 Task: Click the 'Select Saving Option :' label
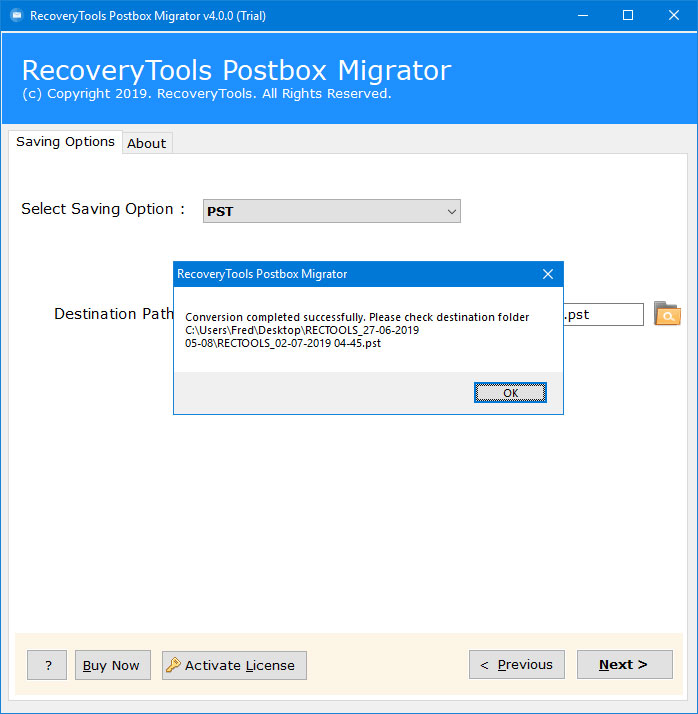(103, 209)
